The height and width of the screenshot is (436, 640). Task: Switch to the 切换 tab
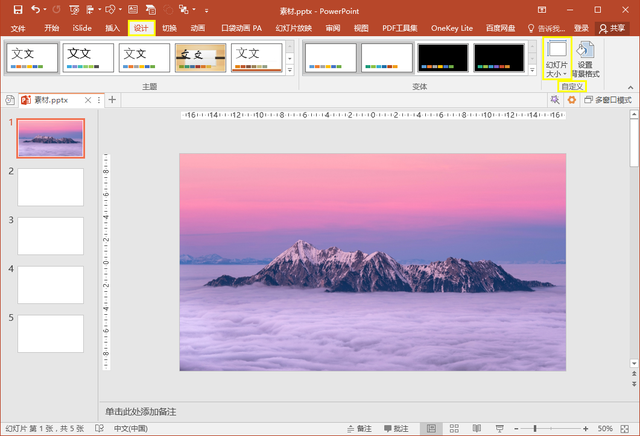click(x=169, y=28)
